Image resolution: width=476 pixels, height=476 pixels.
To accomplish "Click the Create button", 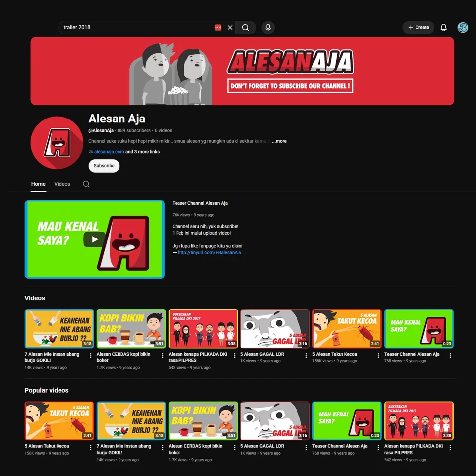I will [x=418, y=28].
